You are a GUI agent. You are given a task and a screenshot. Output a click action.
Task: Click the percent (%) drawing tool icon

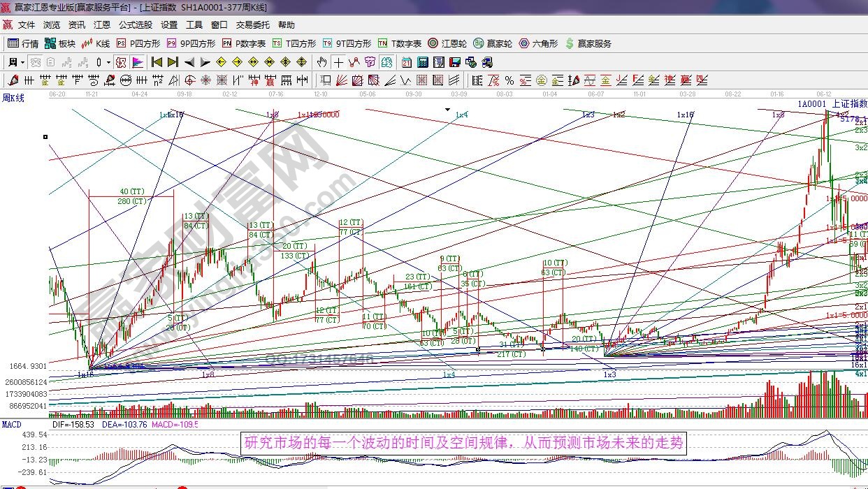coord(509,80)
